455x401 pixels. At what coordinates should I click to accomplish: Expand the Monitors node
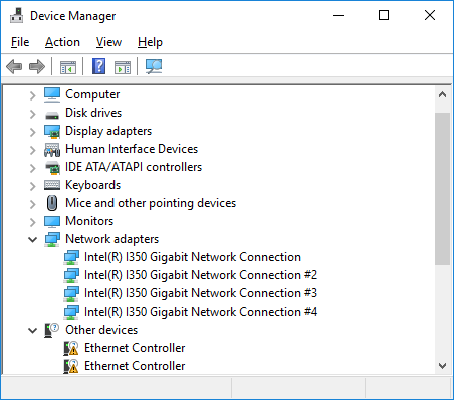[x=32, y=222]
